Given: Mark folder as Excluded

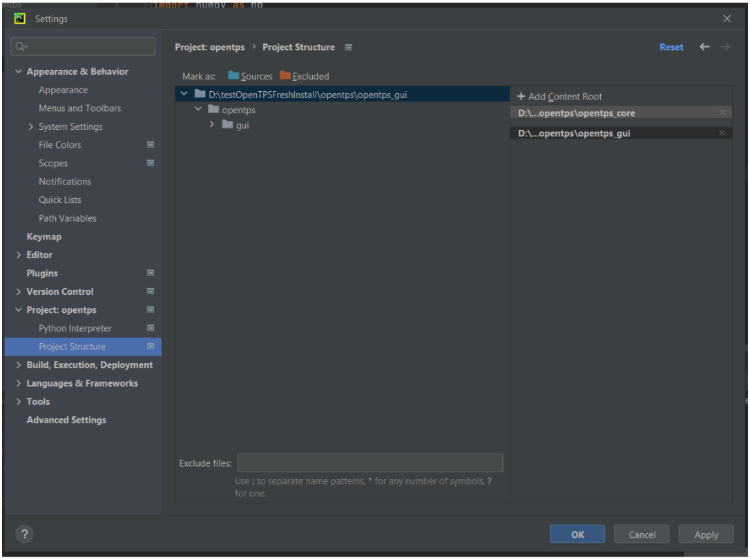Looking at the screenshot, I should tap(305, 76).
